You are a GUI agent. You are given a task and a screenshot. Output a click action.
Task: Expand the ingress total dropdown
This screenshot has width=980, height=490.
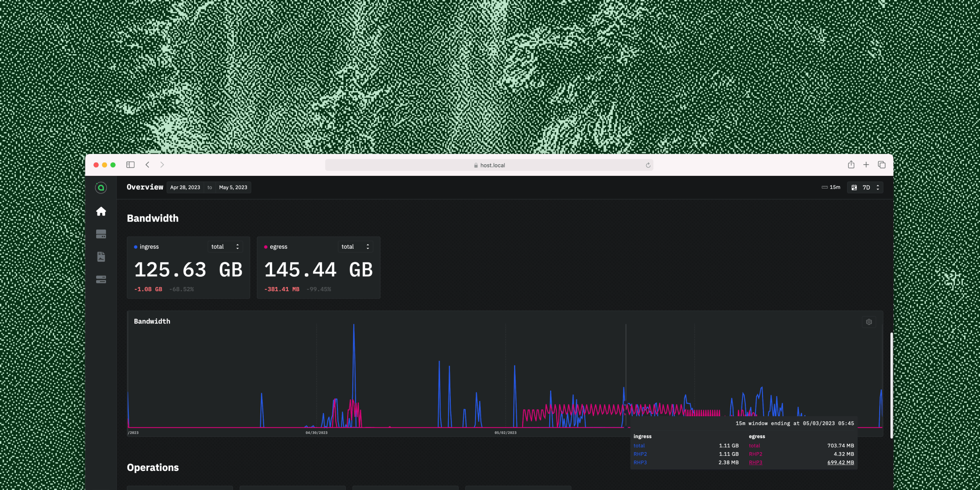click(x=225, y=247)
